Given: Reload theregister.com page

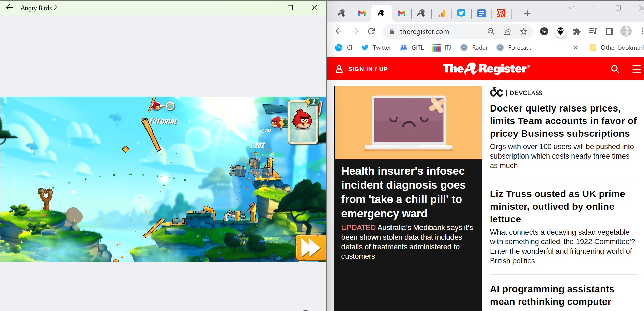Looking at the screenshot, I should click(x=372, y=31).
